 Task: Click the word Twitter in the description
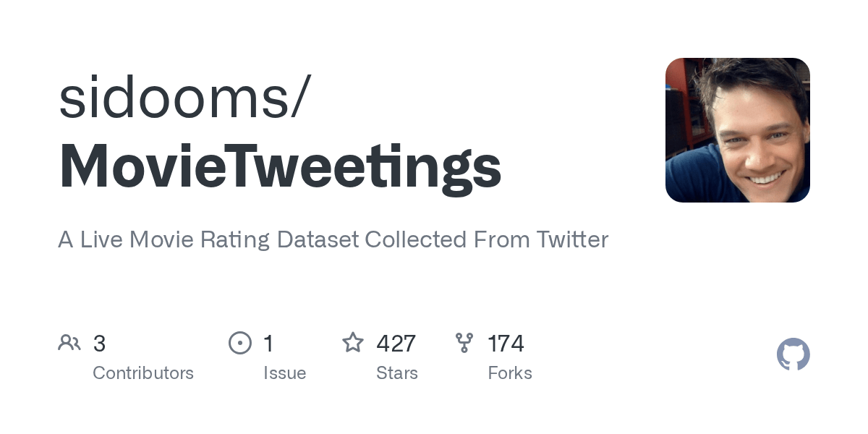pyautogui.click(x=572, y=239)
